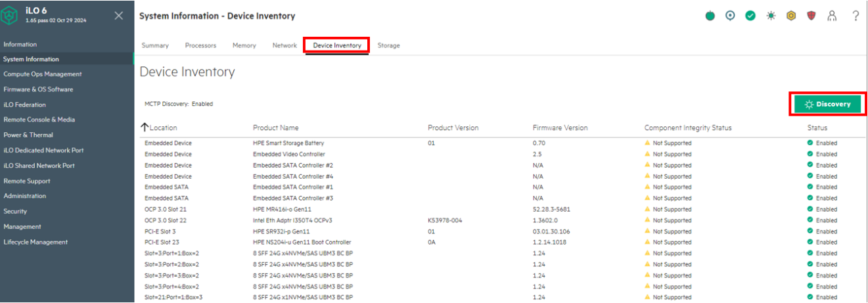Sort by the Firmware Version column header

tap(560, 128)
